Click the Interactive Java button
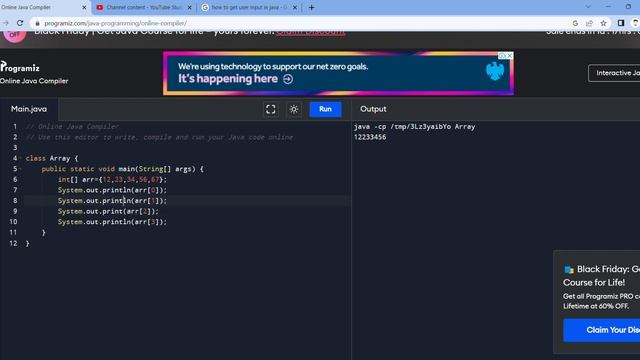Screen dimensions: 640x360 (x=614, y=73)
